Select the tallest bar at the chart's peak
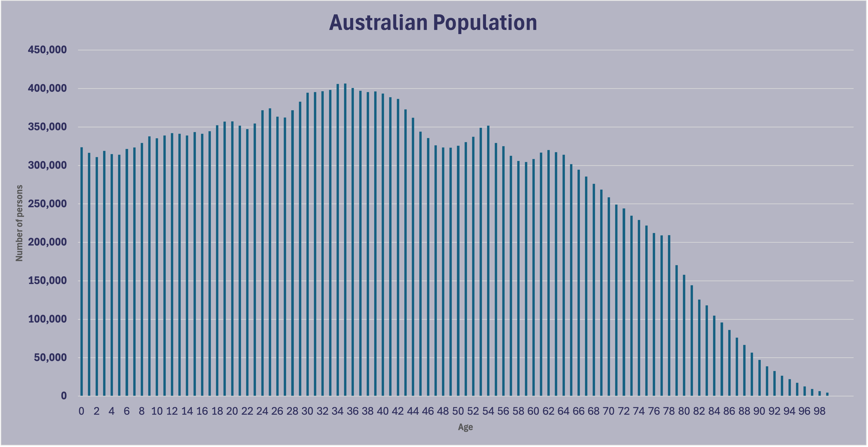This screenshot has width=868, height=447. (x=345, y=236)
